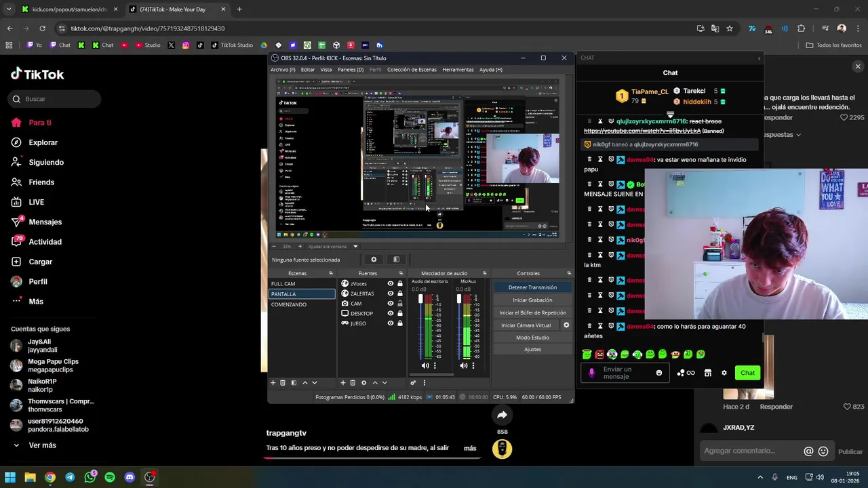868x488 pixels.
Task: Open source filters icon beside properties gear
Action: [396, 260]
